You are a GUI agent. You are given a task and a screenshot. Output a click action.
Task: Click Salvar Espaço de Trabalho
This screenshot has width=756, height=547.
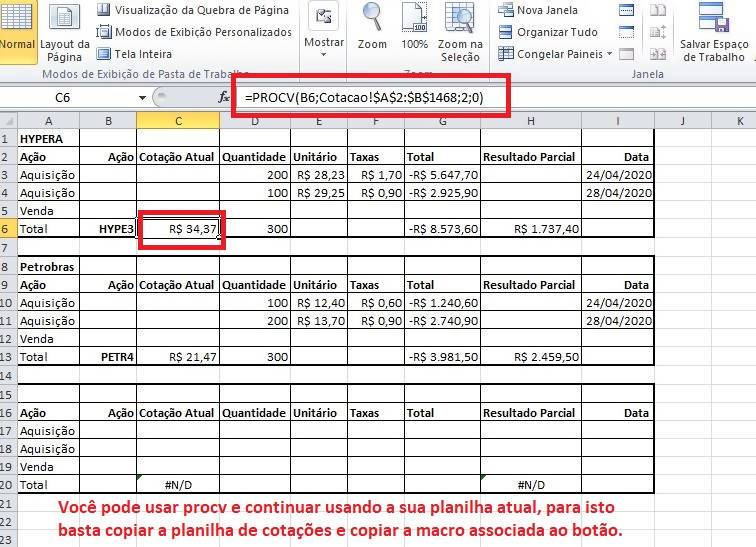click(x=713, y=32)
